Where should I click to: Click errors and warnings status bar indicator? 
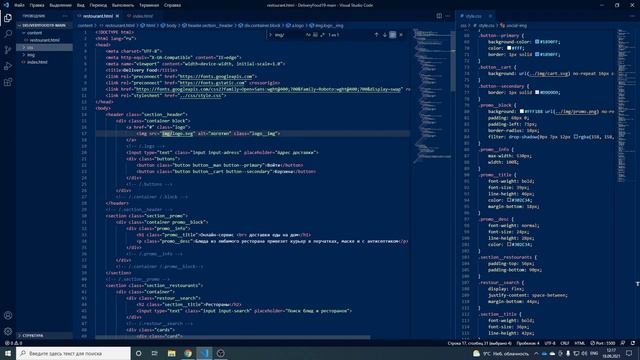click(x=13, y=343)
